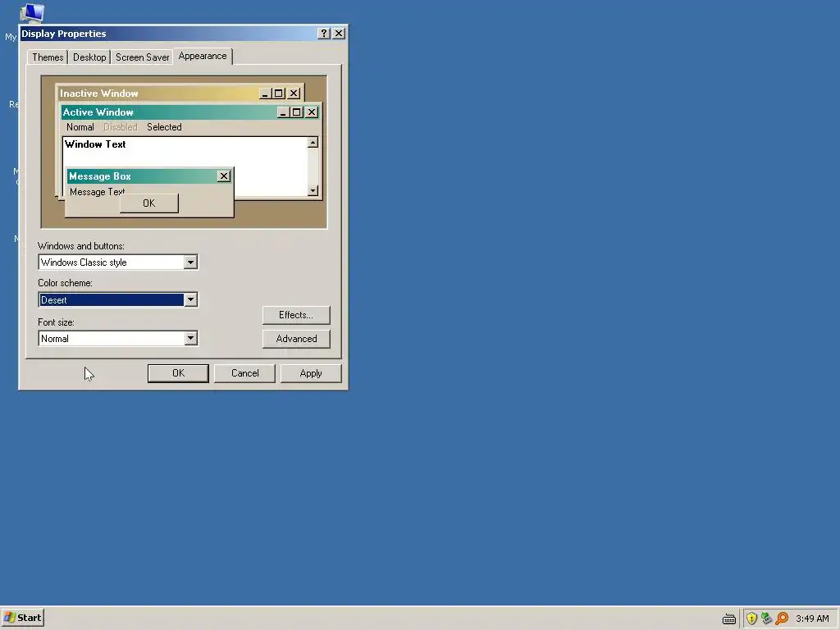Click the safely remove hardware tray icon
Screen dimensions: 840x630
[767, 619]
